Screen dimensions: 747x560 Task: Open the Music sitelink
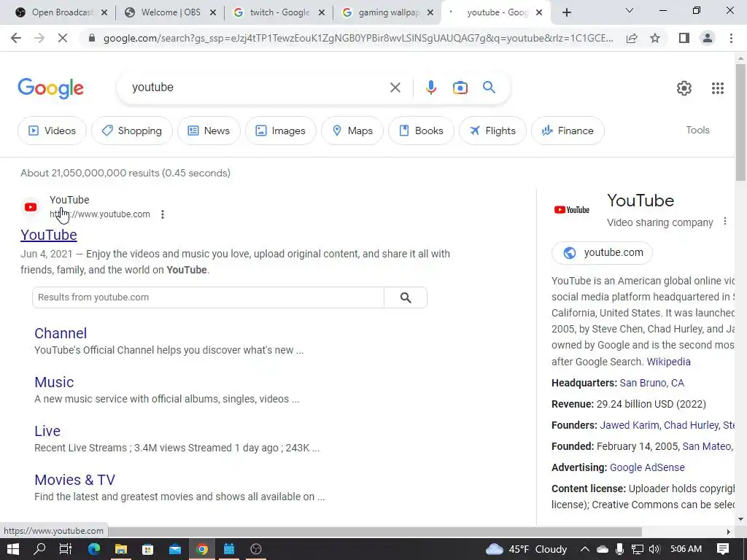click(54, 382)
